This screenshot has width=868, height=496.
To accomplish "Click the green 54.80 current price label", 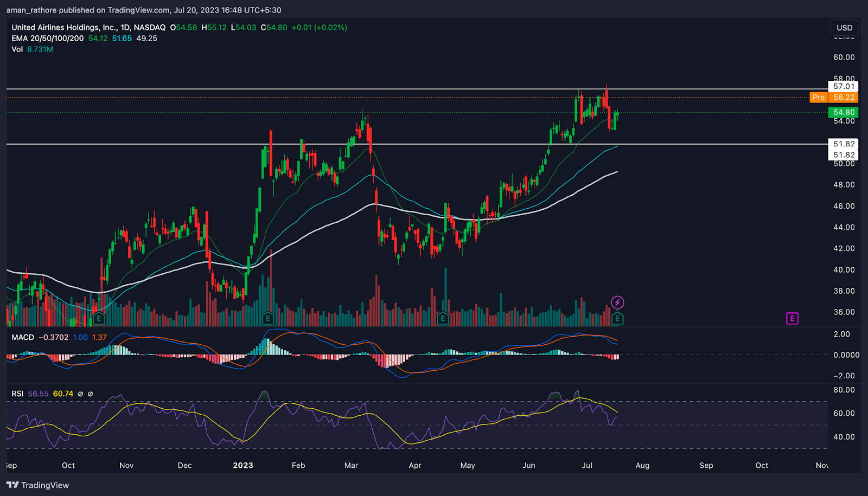I will (844, 112).
